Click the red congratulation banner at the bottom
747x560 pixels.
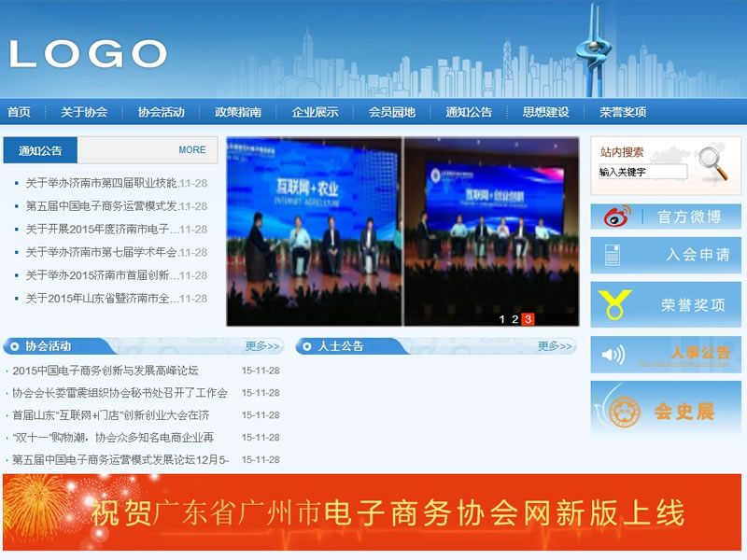pyautogui.click(x=372, y=511)
